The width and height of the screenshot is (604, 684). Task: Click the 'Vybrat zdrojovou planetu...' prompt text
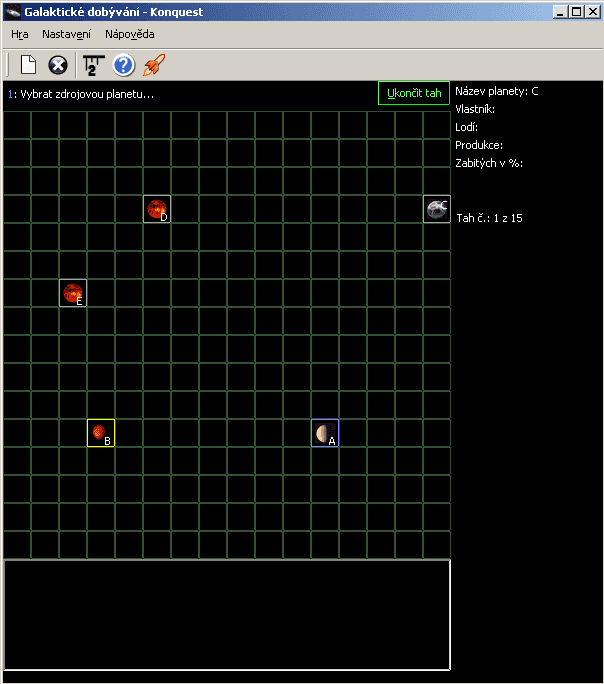(x=87, y=94)
